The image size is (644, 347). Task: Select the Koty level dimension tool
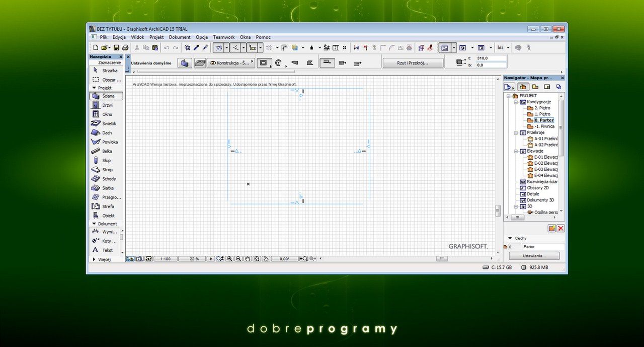tap(105, 241)
